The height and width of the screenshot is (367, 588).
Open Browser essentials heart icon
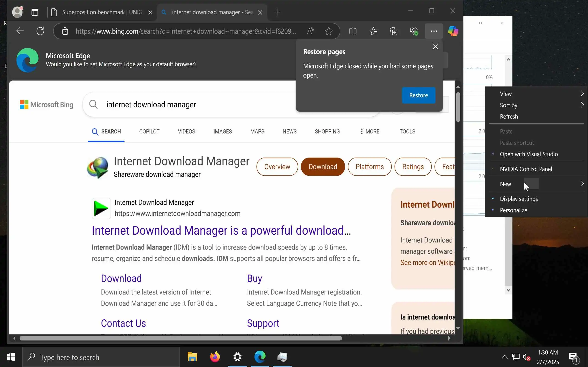point(413,31)
